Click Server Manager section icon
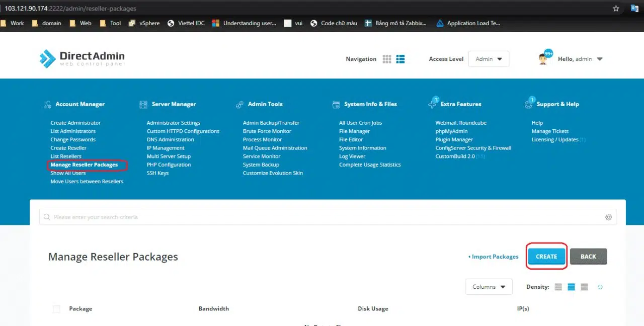The height and width of the screenshot is (326, 644). coord(142,105)
